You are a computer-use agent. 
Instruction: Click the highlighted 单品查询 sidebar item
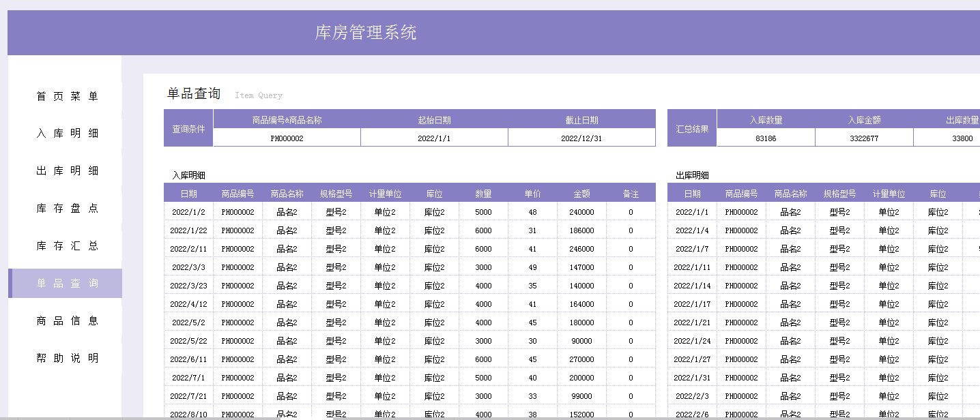67,284
